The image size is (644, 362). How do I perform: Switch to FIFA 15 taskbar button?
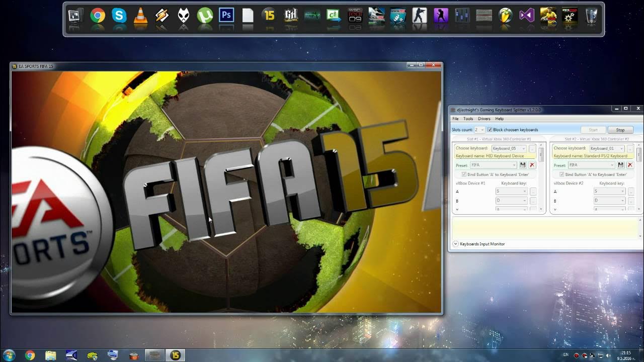(x=175, y=355)
